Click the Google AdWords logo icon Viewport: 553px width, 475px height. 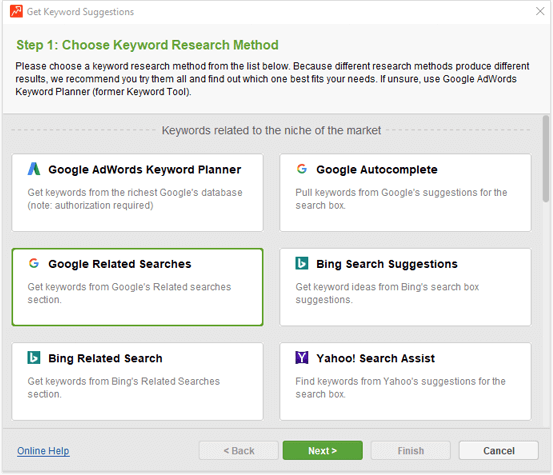tap(34, 169)
